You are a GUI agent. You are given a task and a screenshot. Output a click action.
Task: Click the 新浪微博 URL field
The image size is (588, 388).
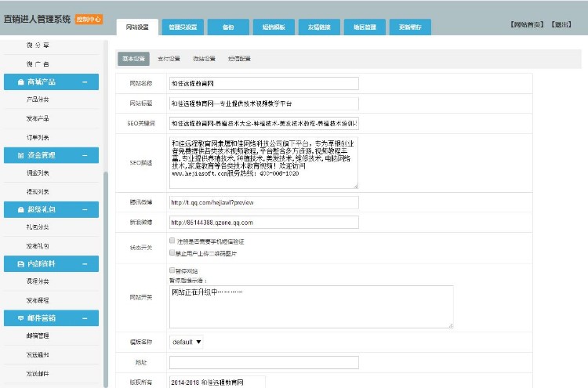click(264, 223)
